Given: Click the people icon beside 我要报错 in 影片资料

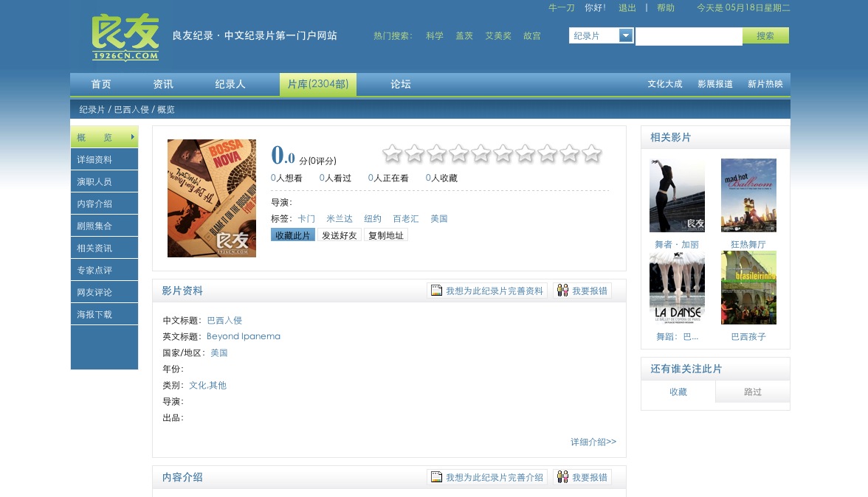Looking at the screenshot, I should pyautogui.click(x=562, y=291).
